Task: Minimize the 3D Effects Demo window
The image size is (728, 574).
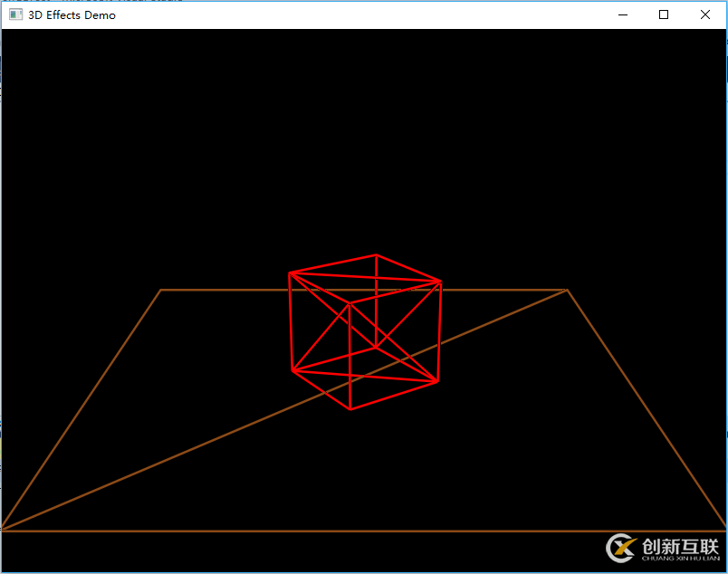Action: point(623,14)
